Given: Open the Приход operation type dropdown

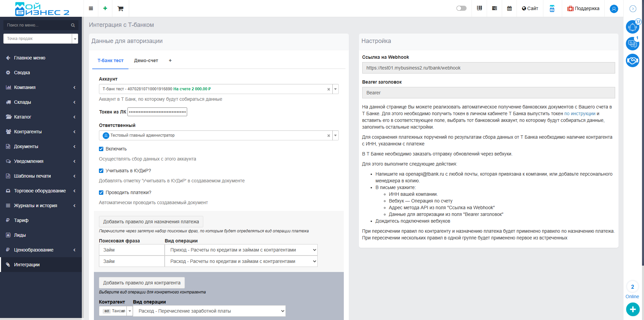Looking at the screenshot, I should click(241, 250).
